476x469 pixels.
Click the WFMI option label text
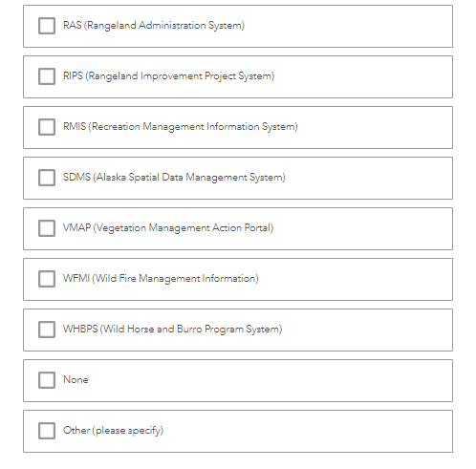[x=161, y=279]
